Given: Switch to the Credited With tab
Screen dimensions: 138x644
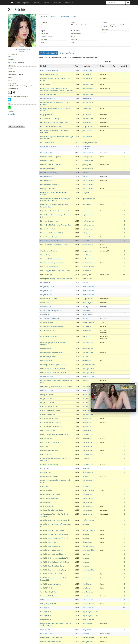Looking at the screenshot, I should coord(64,17).
